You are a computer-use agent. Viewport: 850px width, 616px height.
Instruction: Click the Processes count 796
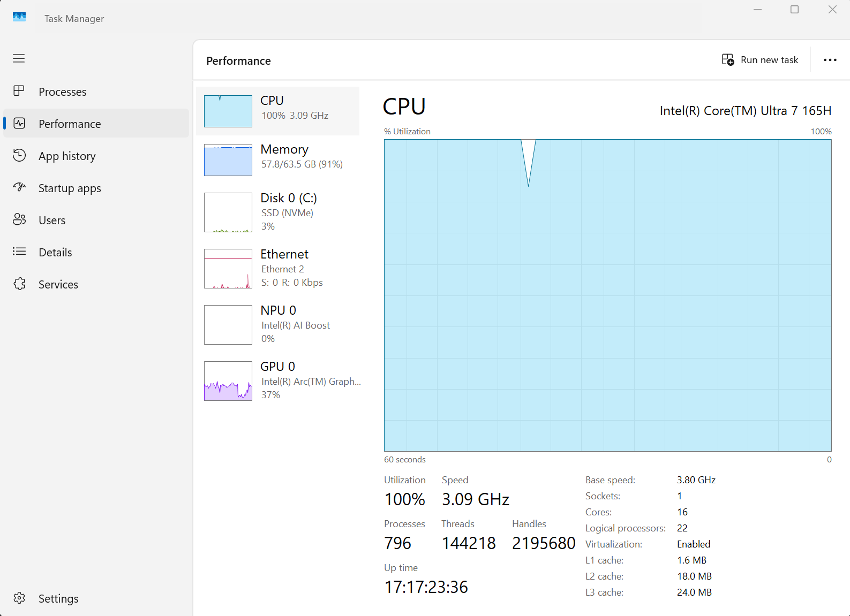(x=398, y=543)
